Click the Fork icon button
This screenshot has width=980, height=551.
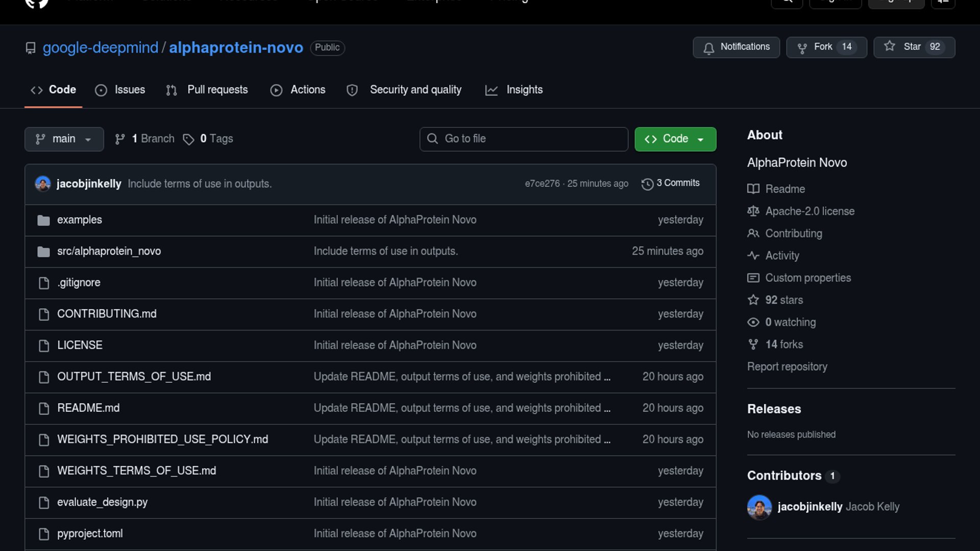point(802,47)
